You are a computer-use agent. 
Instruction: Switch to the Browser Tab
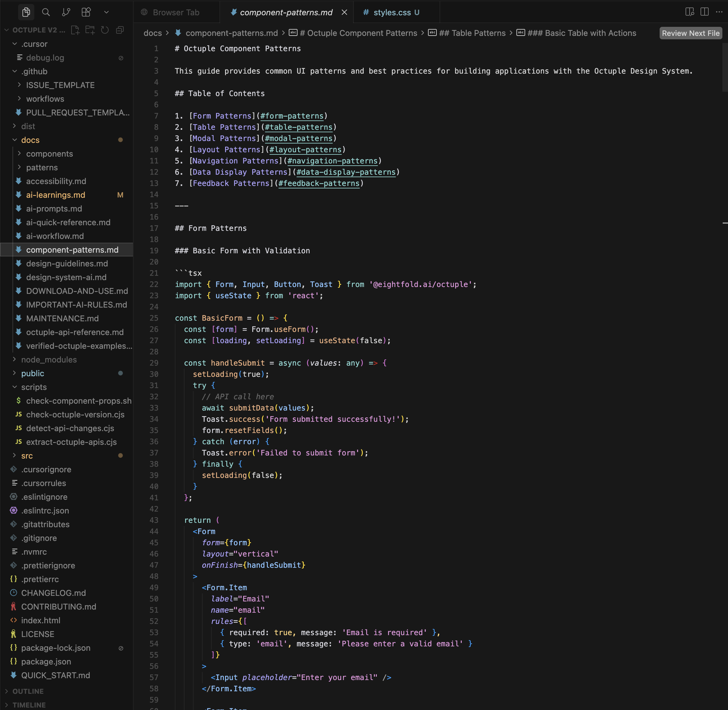point(175,12)
